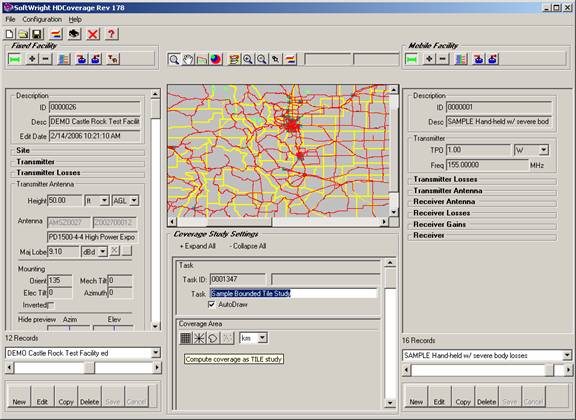Open the Coverage Area km units dropdown
The height and width of the screenshot is (420, 576).
(x=262, y=338)
